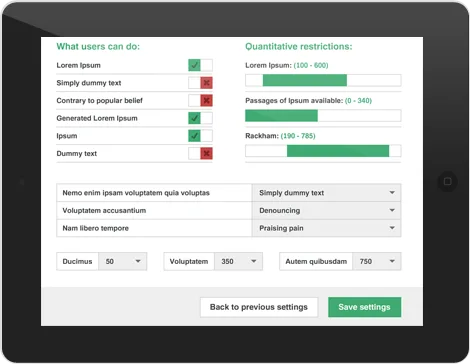Toggle the Ipsum permission switch
Image resolution: width=470 pixels, height=364 pixels.
click(x=200, y=136)
